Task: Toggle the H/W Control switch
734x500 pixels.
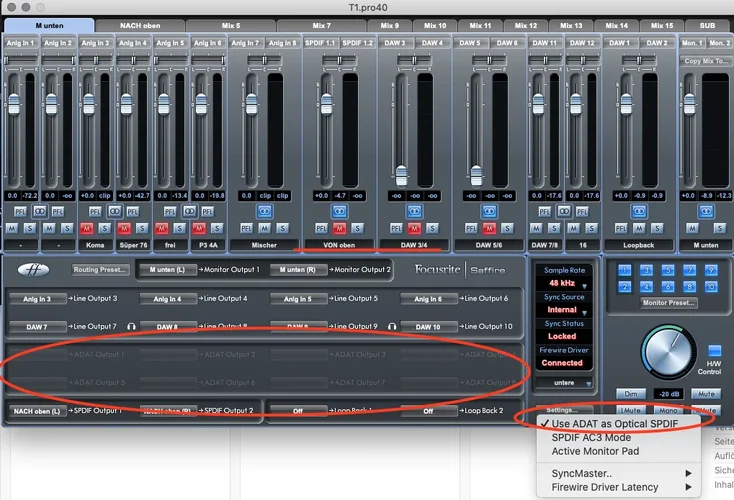Action: point(714,351)
